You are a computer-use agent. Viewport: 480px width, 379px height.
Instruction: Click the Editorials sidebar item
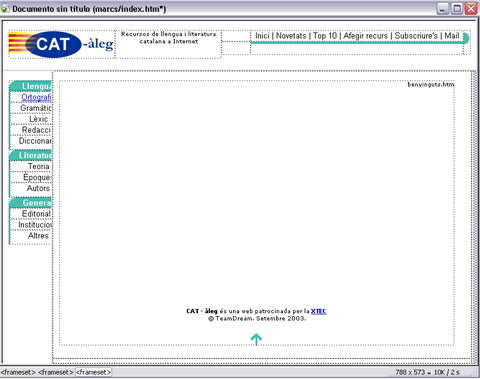[37, 214]
